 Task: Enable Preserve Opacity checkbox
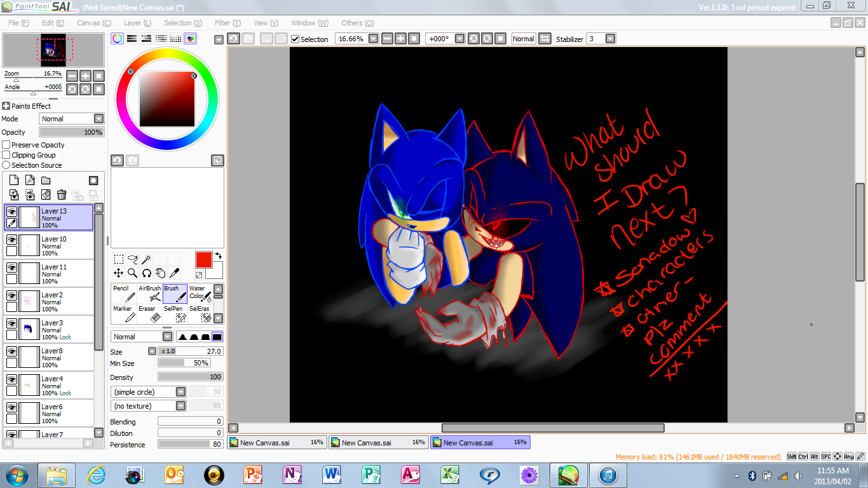point(6,145)
